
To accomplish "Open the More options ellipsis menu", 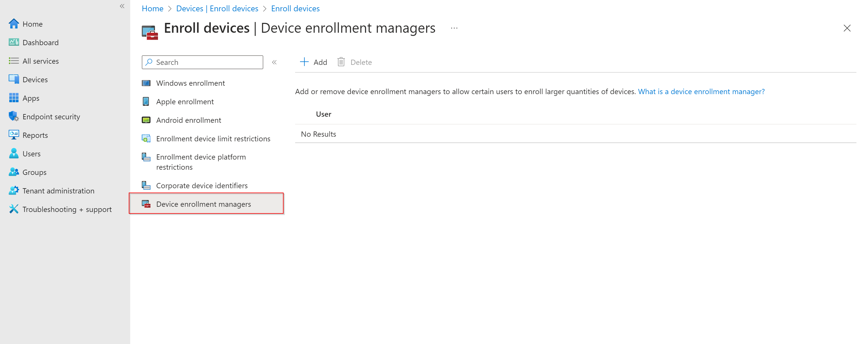I will coord(454,28).
